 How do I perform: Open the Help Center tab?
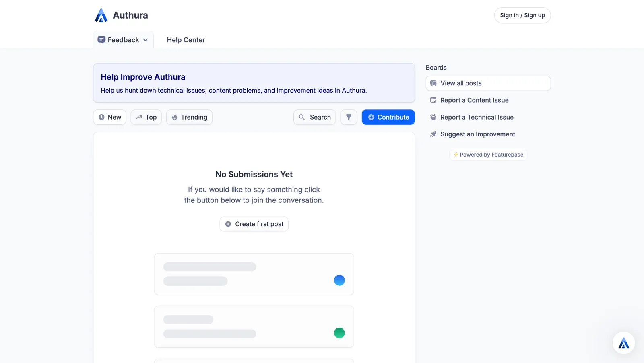[x=186, y=40]
